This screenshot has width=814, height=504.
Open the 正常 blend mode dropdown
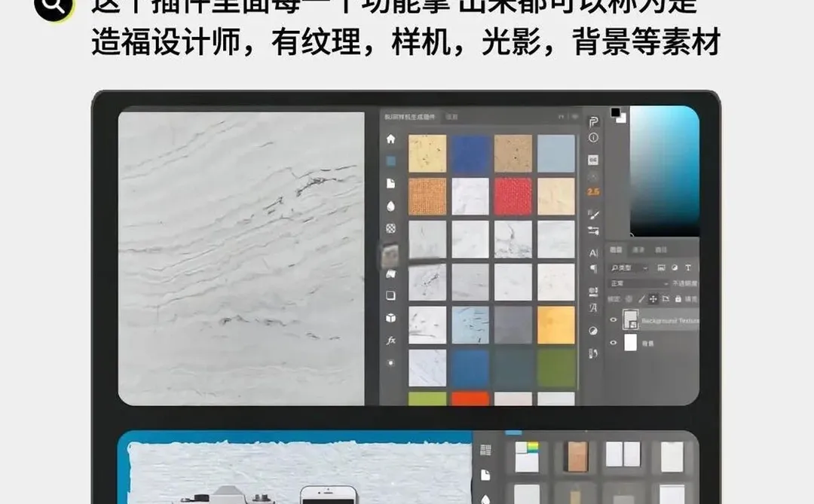638,283
